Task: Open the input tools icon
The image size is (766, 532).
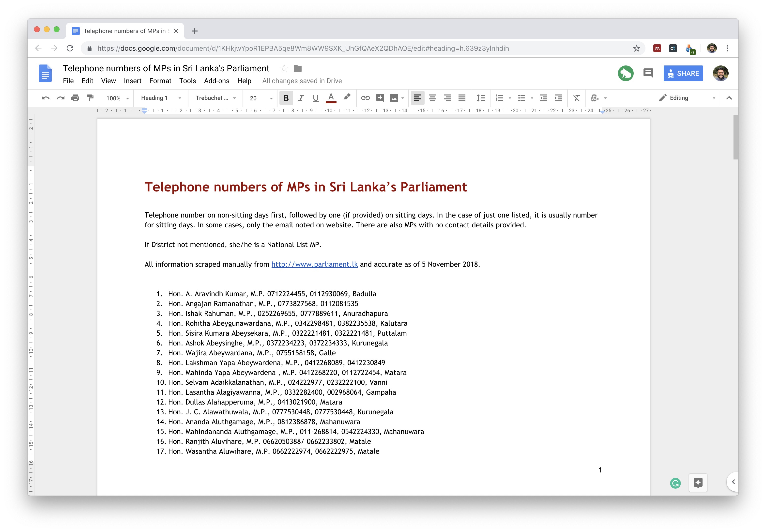Action: coord(594,98)
